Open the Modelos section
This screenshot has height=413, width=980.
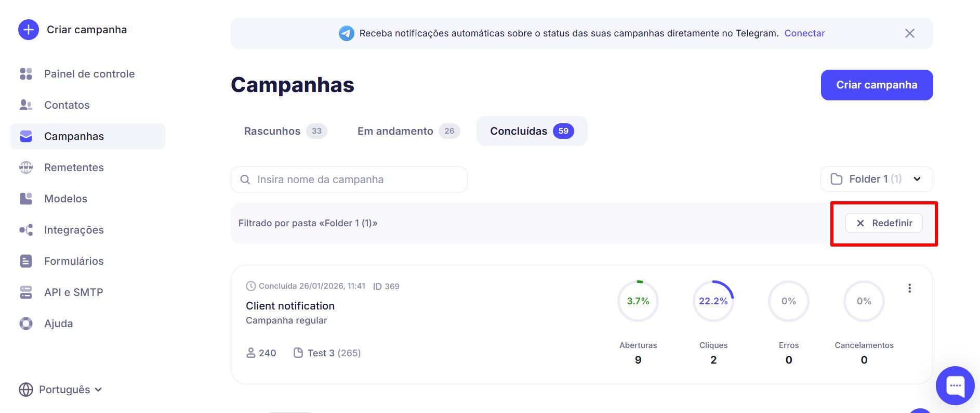coord(65,199)
